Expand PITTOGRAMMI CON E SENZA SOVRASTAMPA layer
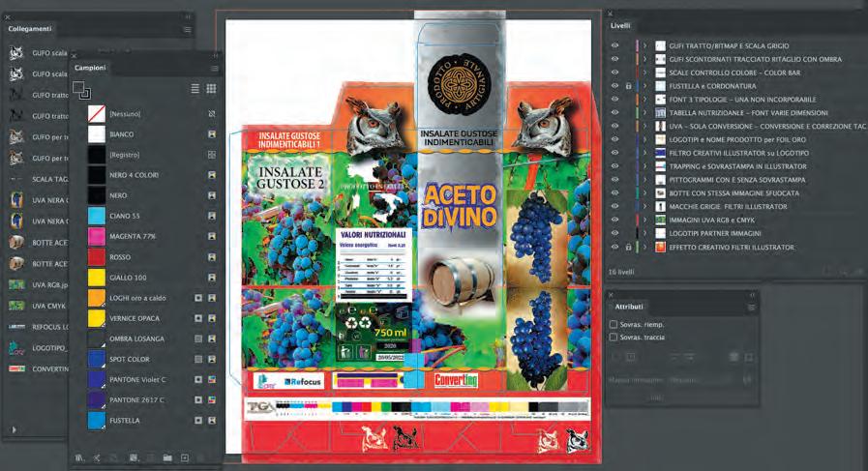This screenshot has height=471, width=868. pyautogui.click(x=644, y=180)
